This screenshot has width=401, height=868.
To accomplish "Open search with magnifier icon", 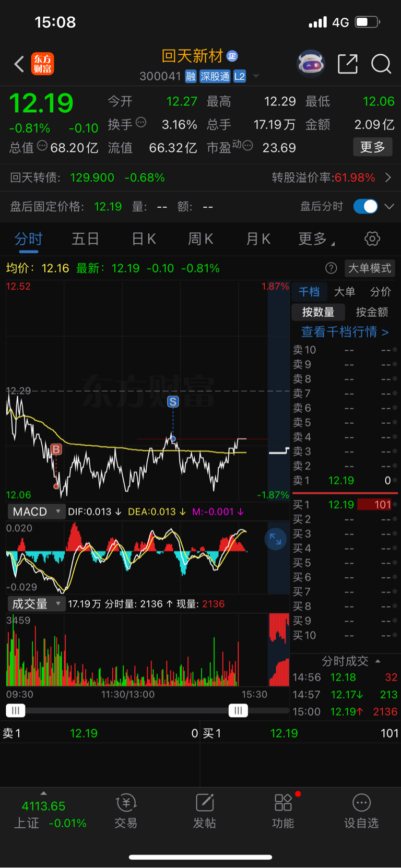I will coord(381,64).
